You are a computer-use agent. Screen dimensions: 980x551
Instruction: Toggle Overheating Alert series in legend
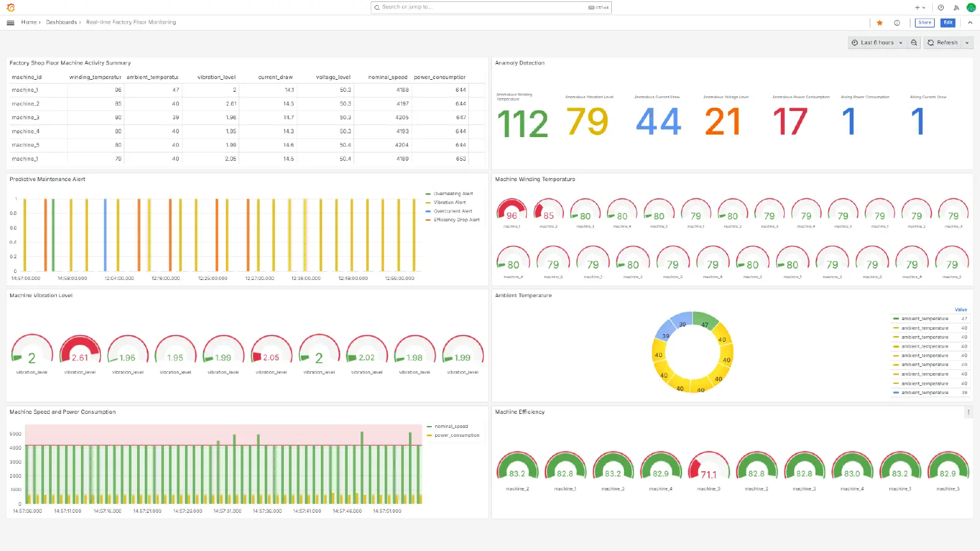click(453, 194)
